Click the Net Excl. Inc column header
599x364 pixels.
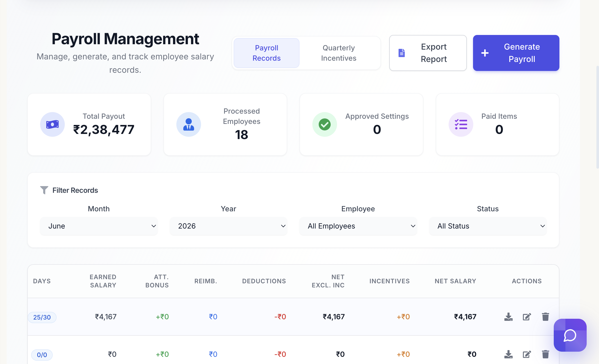click(328, 281)
